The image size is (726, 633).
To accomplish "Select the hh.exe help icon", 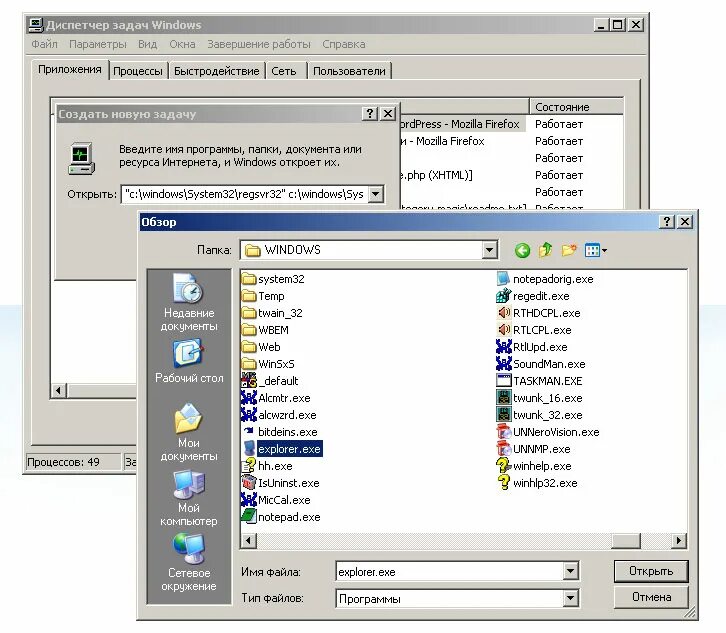I will [x=249, y=466].
